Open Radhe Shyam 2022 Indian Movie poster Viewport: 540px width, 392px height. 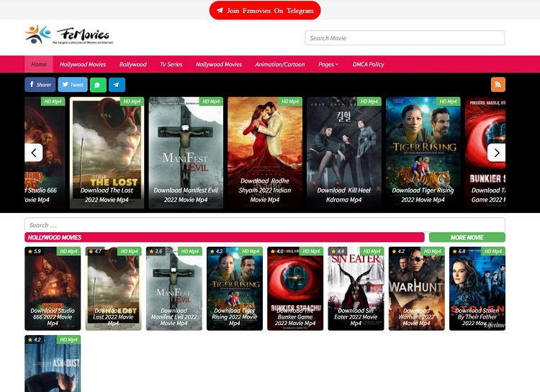(x=265, y=152)
